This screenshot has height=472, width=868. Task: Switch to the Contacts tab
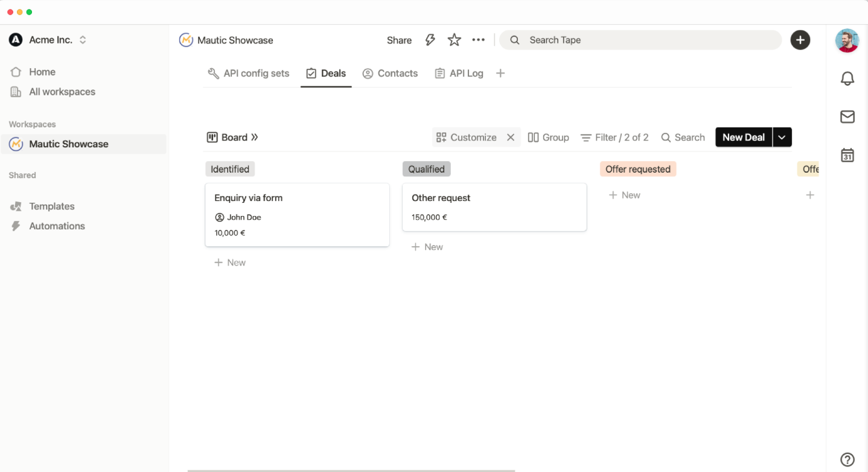[390, 74]
